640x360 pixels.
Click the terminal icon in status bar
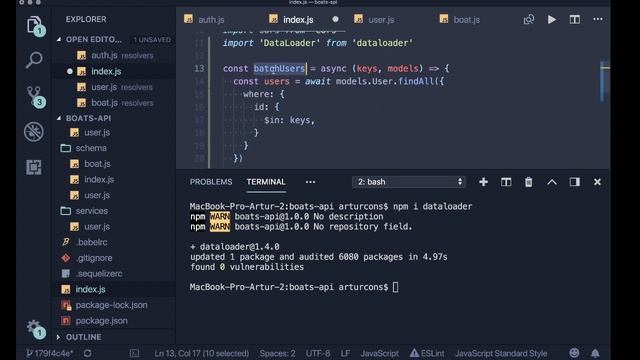pos(134,353)
